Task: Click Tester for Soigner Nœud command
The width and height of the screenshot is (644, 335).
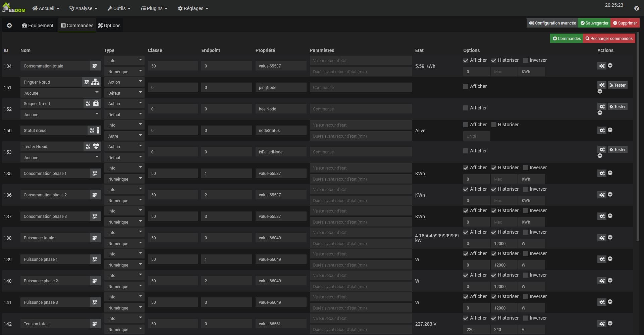Action: [618, 107]
